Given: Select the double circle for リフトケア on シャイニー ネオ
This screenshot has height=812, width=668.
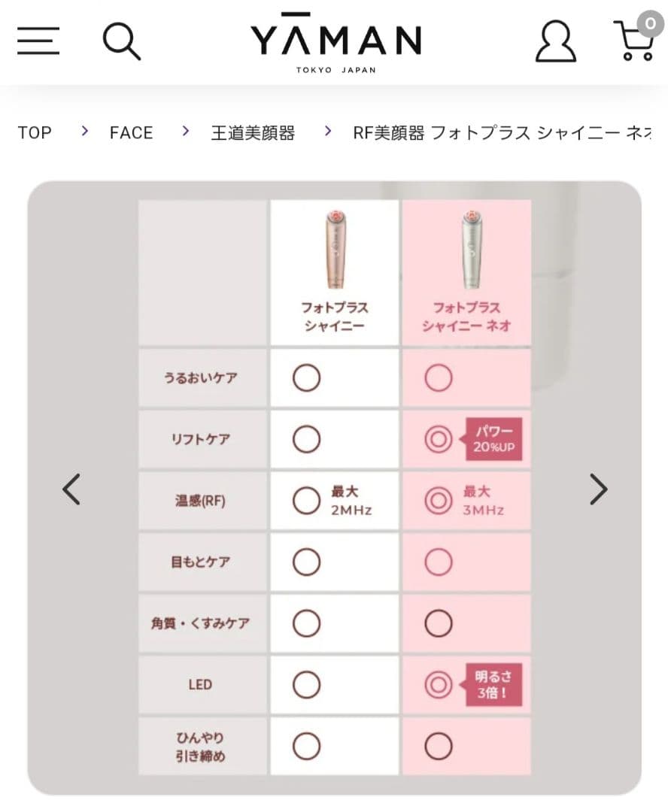Looking at the screenshot, I should (x=438, y=438).
